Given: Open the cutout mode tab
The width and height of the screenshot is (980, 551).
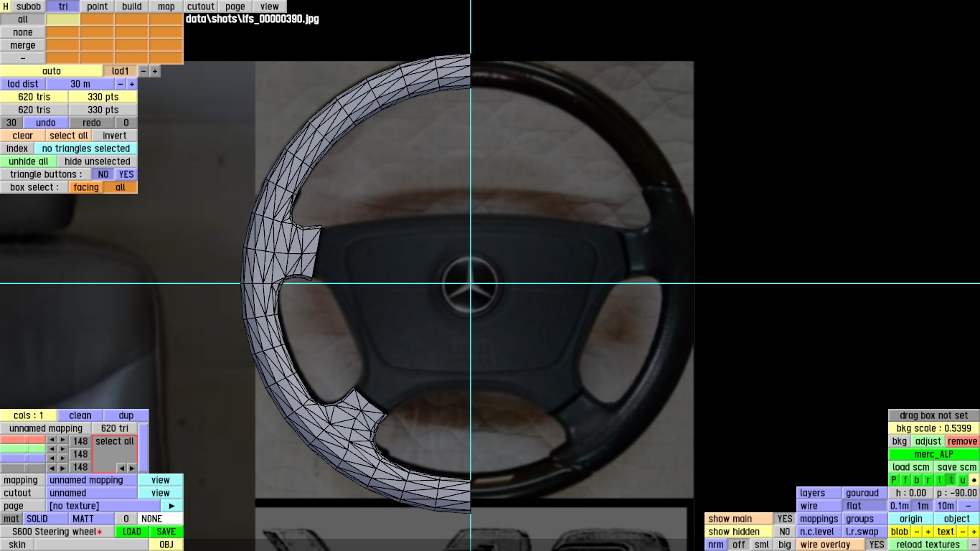Looking at the screenshot, I should (201, 6).
